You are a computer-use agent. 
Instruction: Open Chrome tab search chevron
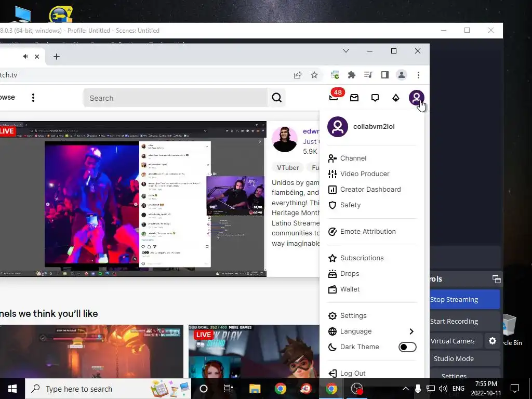(x=345, y=51)
